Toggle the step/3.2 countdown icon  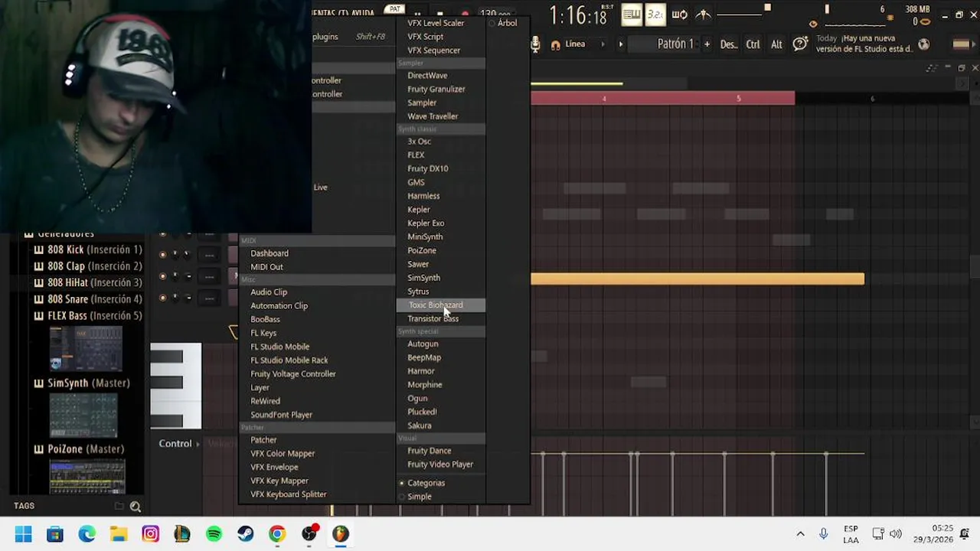click(x=655, y=15)
